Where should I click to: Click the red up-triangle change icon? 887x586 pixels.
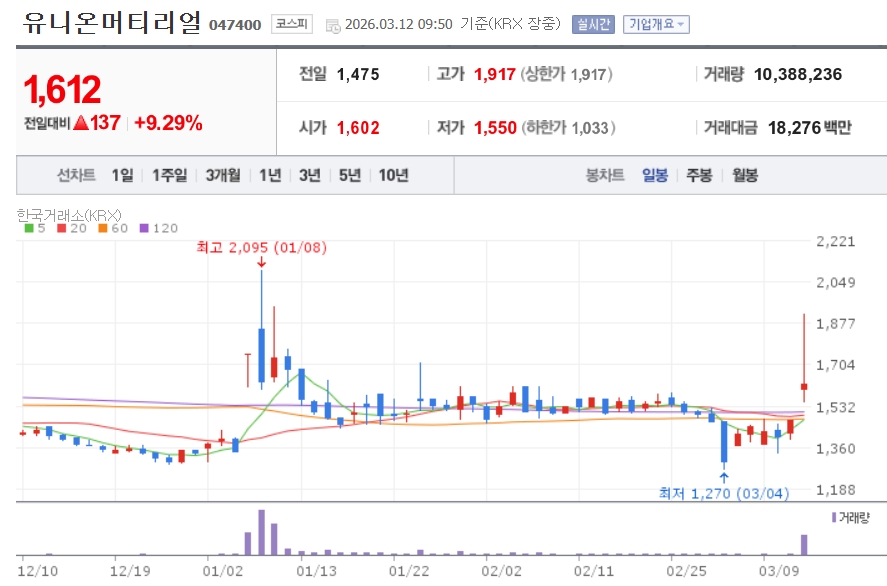coord(81,122)
